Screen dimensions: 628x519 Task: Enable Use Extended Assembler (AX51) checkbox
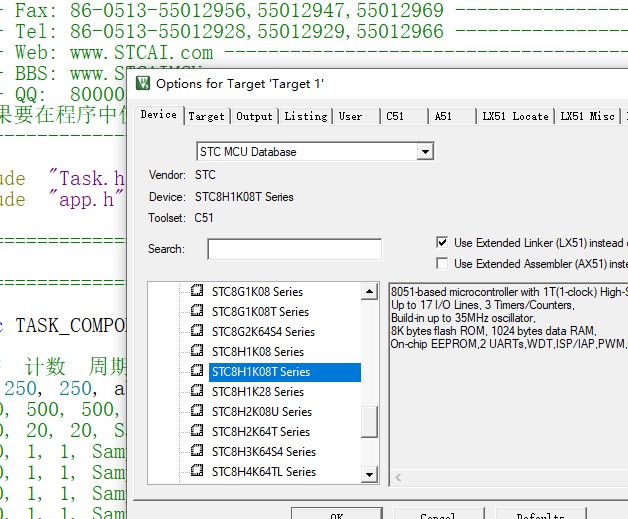tap(442, 264)
